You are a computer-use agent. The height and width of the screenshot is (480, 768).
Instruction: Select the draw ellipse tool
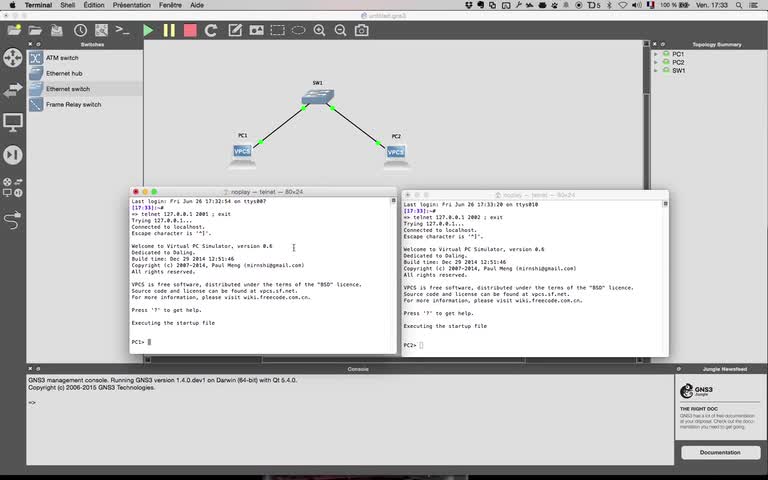(298, 30)
